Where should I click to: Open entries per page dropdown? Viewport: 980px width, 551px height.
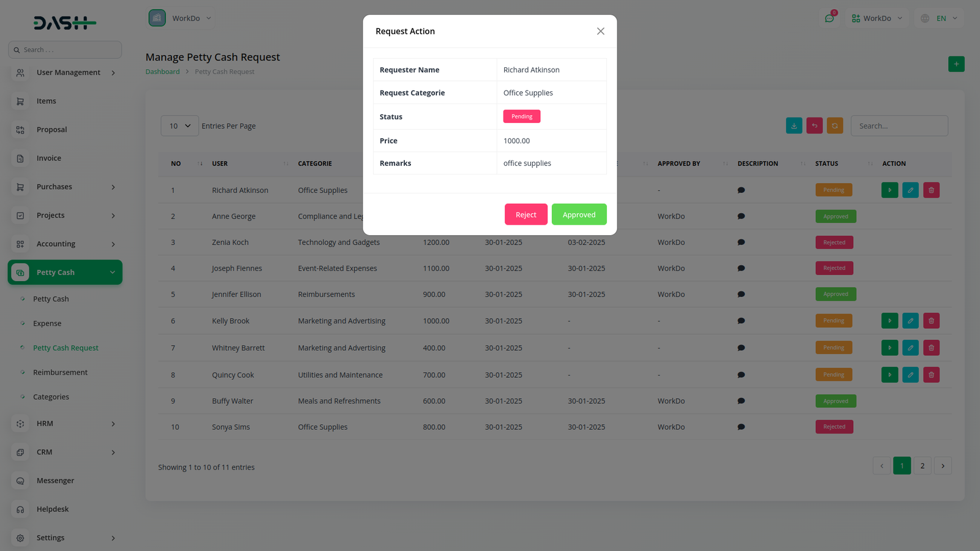point(179,126)
